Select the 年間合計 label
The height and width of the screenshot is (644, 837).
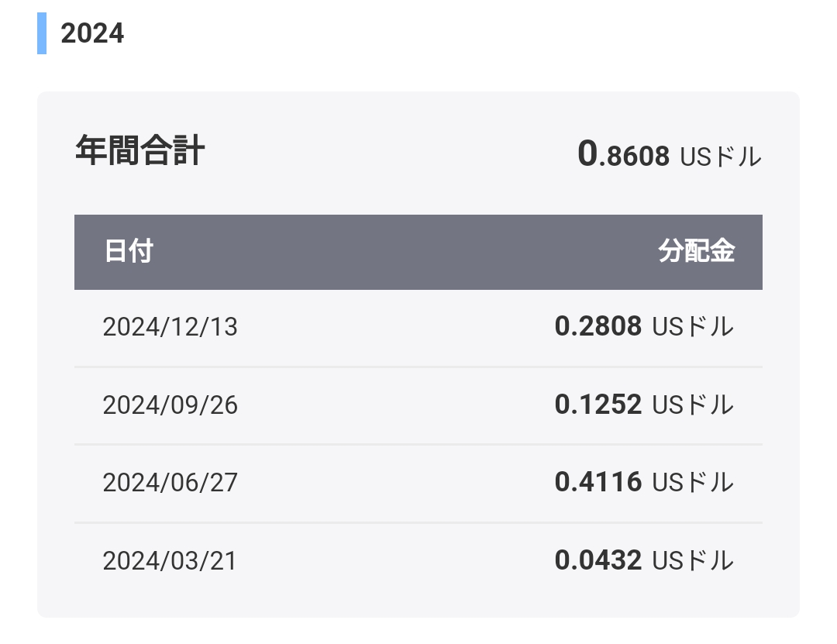139,150
